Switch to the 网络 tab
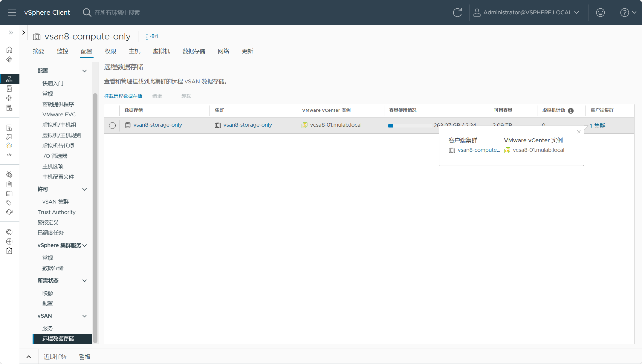The height and width of the screenshot is (364, 642). tap(224, 51)
